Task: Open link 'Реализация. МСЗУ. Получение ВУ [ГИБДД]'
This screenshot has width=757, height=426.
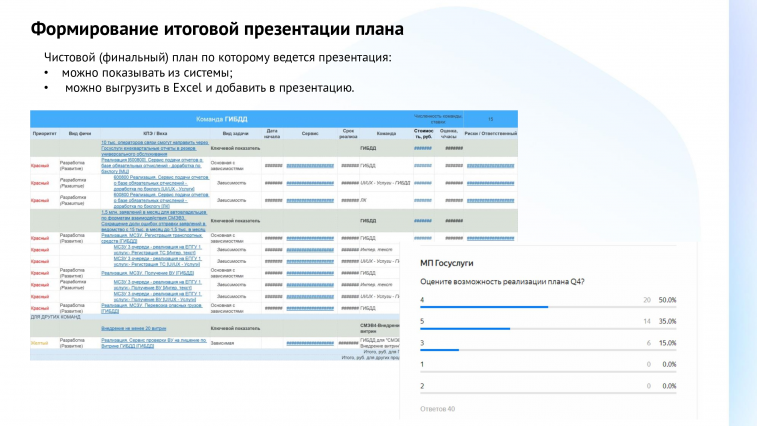Action: (148, 273)
